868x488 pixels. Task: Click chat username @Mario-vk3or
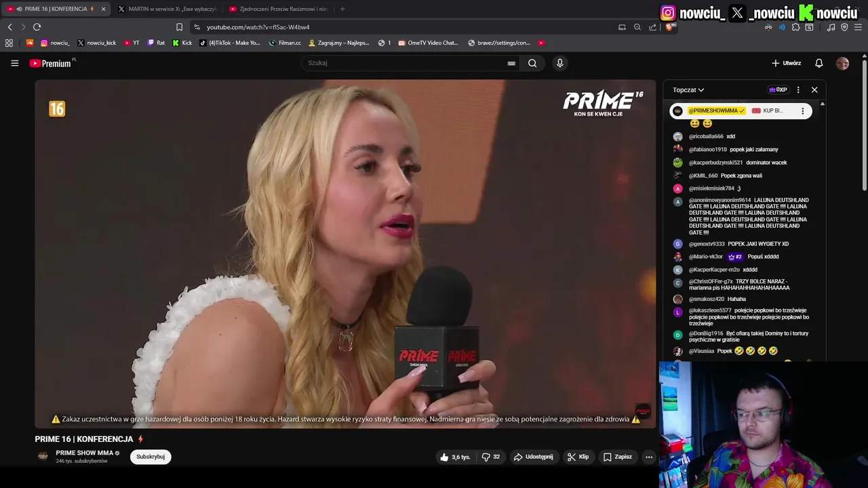click(706, 257)
